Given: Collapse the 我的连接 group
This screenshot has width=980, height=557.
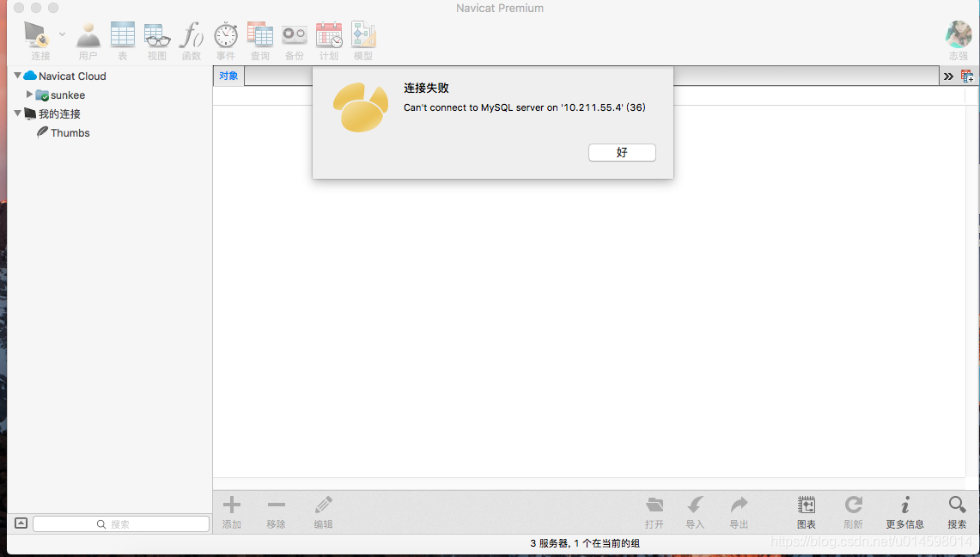Looking at the screenshot, I should [17, 113].
